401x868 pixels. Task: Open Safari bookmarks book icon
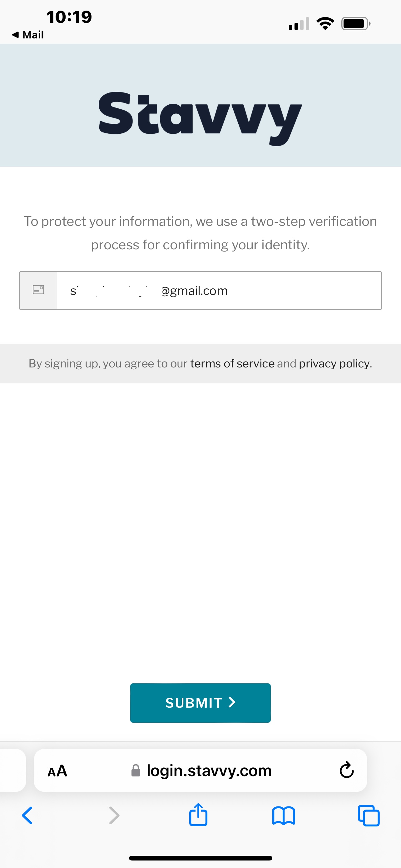(284, 816)
